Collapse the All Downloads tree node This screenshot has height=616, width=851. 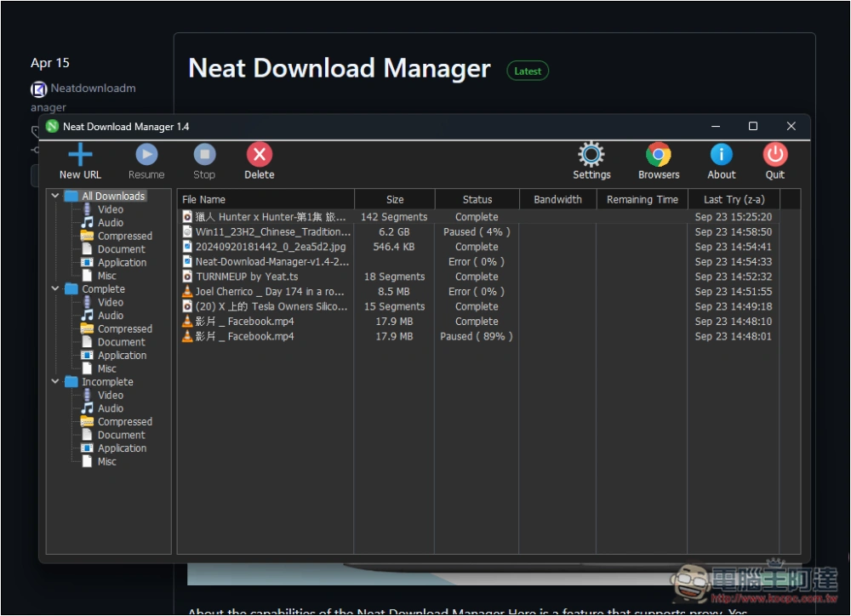tap(56, 197)
